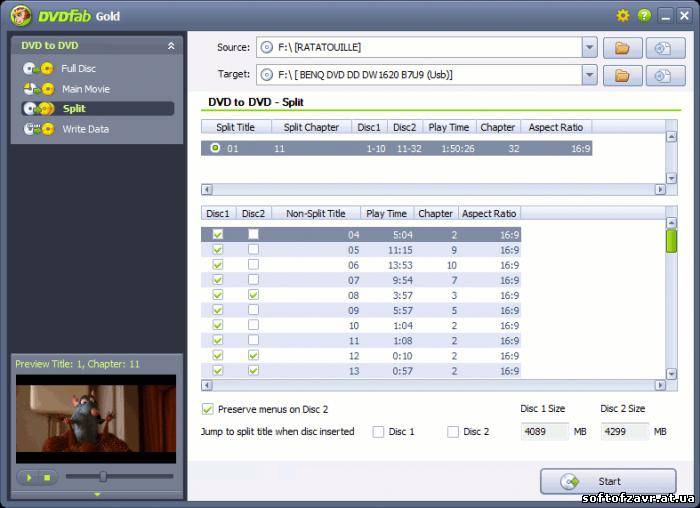Stop the preview video
The width and height of the screenshot is (700, 508).
pos(47,478)
